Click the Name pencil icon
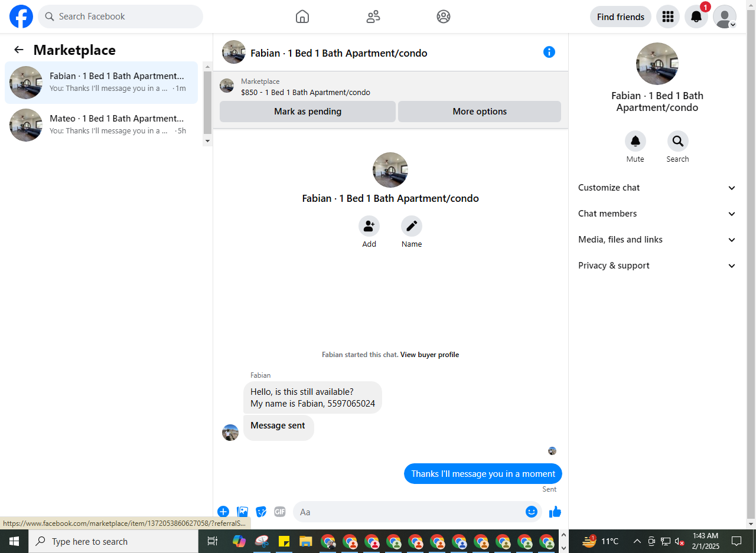This screenshot has width=756, height=553. (x=412, y=226)
